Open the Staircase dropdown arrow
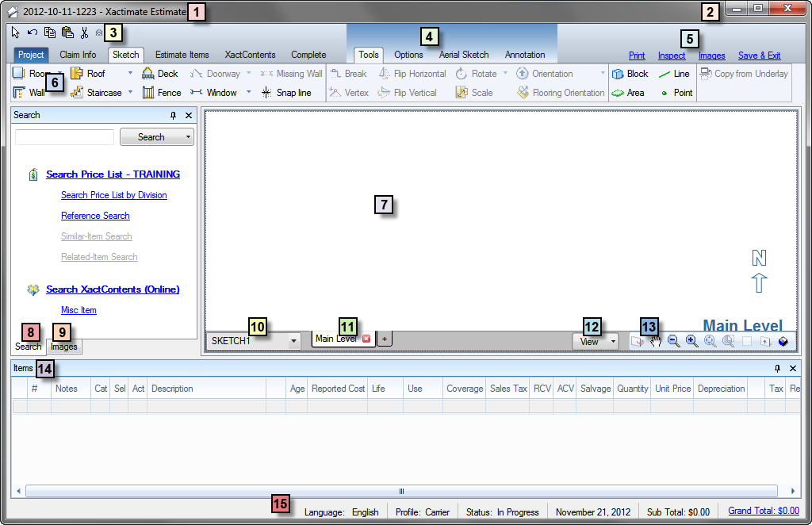 131,92
